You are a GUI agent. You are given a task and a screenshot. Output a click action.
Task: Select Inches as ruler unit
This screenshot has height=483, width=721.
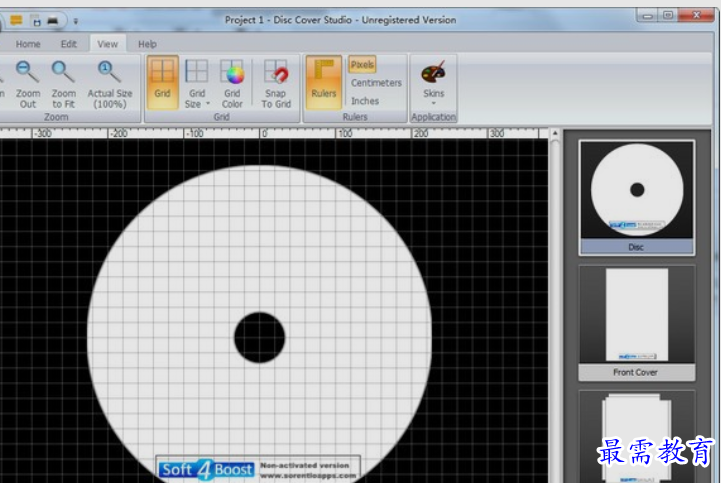pyautogui.click(x=365, y=101)
